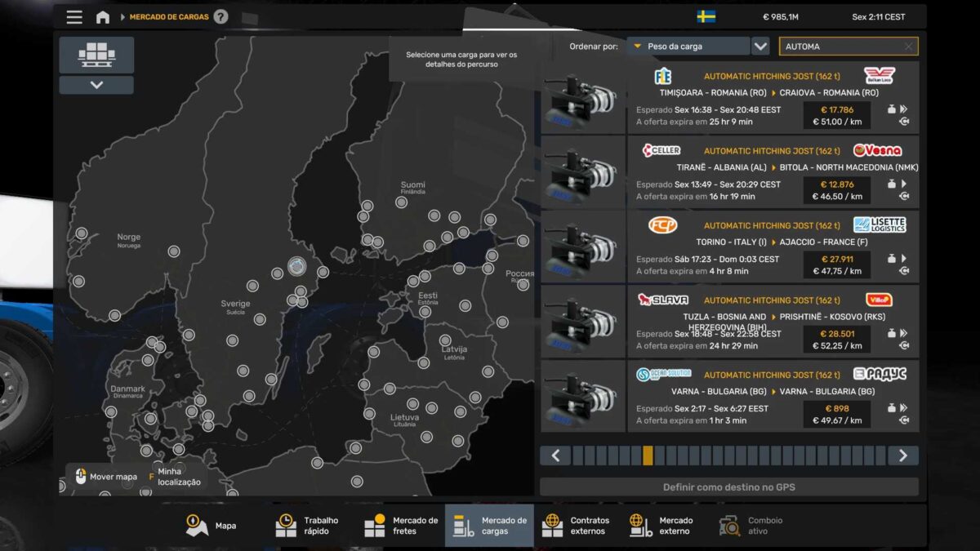Switch to Mercado externo tab
Screen dimensions: 980x551
point(662,526)
